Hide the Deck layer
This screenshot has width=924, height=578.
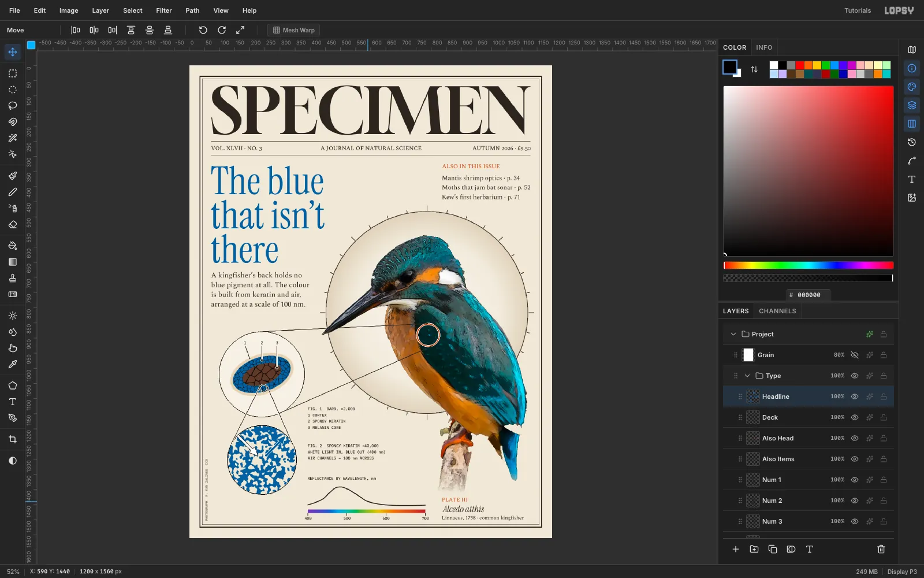pyautogui.click(x=855, y=417)
